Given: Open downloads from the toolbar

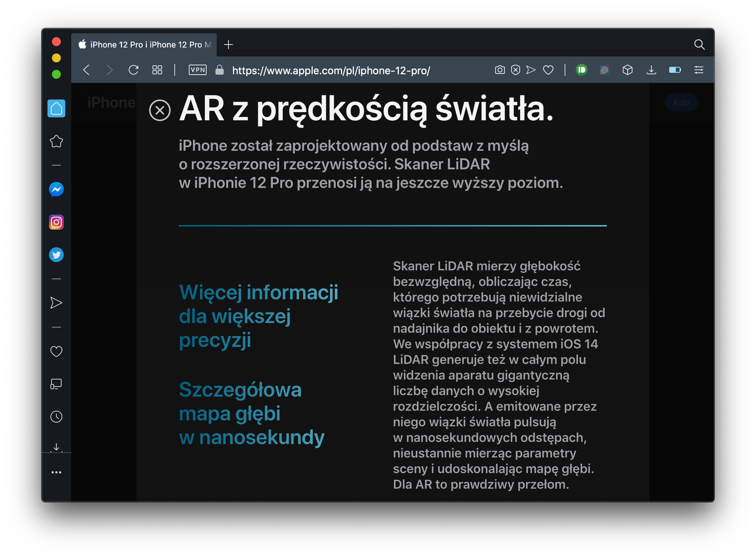Looking at the screenshot, I should pos(651,70).
